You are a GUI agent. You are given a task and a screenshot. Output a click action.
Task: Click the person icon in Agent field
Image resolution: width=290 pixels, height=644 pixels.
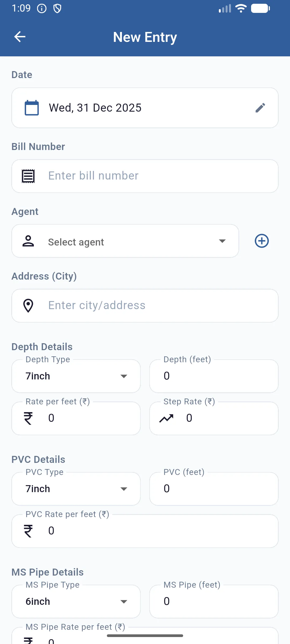(28, 241)
